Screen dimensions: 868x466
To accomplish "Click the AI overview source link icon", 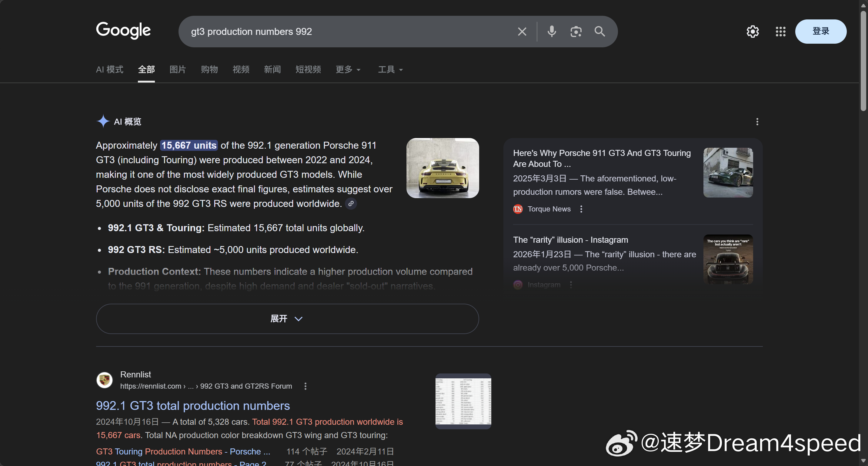I will [x=351, y=204].
